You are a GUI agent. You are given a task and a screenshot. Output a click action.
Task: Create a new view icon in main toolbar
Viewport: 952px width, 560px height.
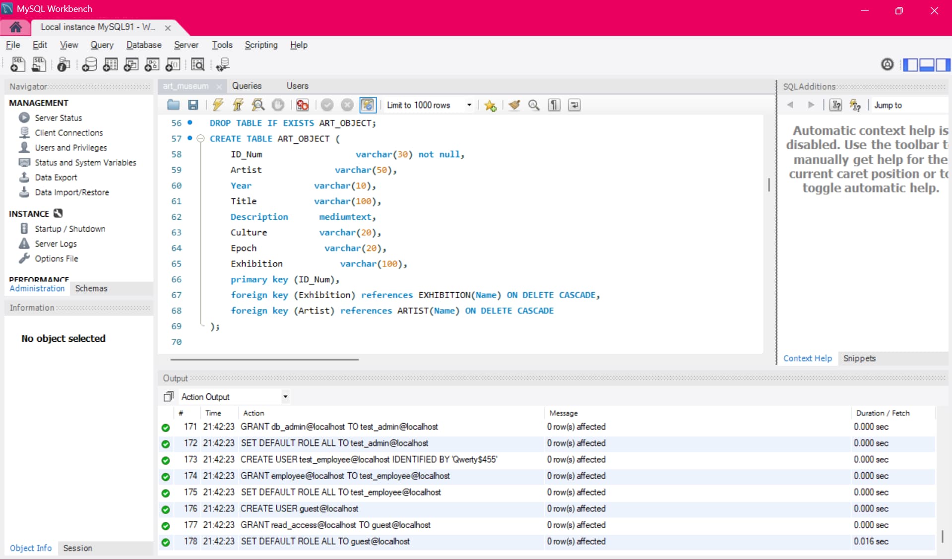[131, 64]
